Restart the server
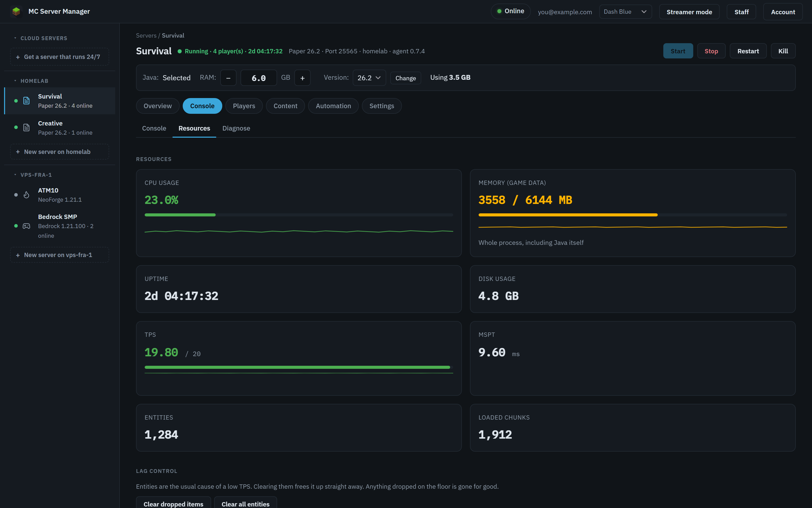The image size is (812, 508). [748, 51]
